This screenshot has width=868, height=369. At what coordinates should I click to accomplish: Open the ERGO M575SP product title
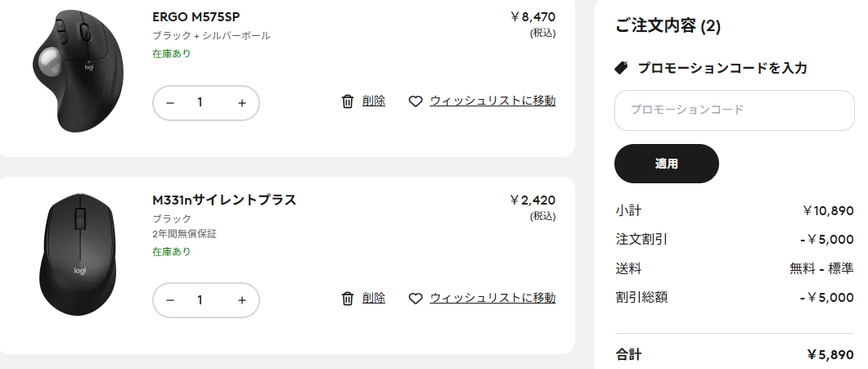click(x=196, y=16)
